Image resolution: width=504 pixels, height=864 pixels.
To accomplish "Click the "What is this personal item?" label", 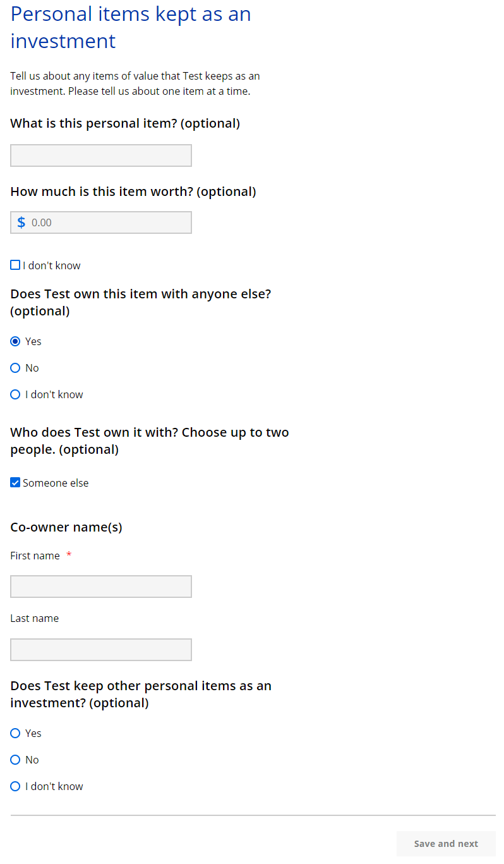I will click(125, 123).
